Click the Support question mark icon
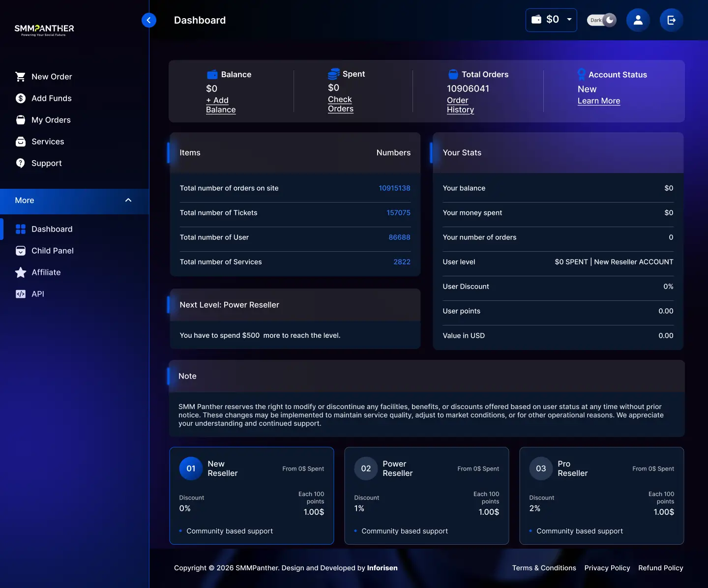The height and width of the screenshot is (588, 708). [x=20, y=163]
